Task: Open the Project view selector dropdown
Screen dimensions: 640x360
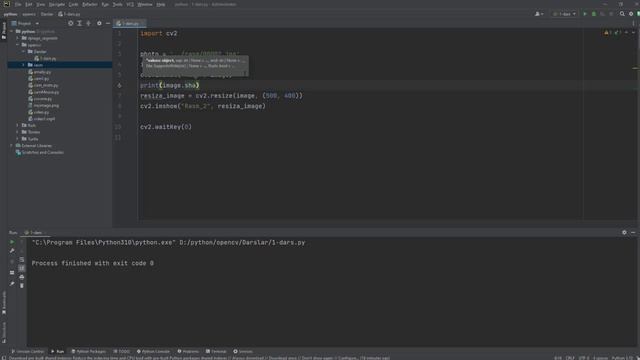Action: coord(25,23)
